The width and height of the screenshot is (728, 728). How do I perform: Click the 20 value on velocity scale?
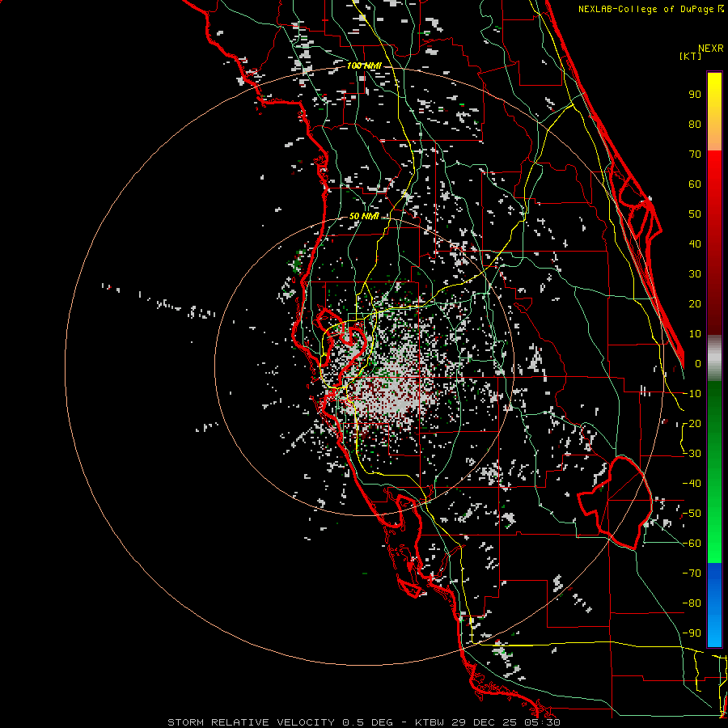pyautogui.click(x=695, y=304)
